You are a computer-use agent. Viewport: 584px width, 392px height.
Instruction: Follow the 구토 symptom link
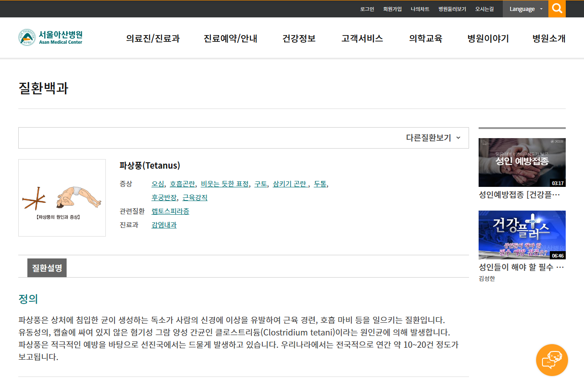(x=261, y=184)
